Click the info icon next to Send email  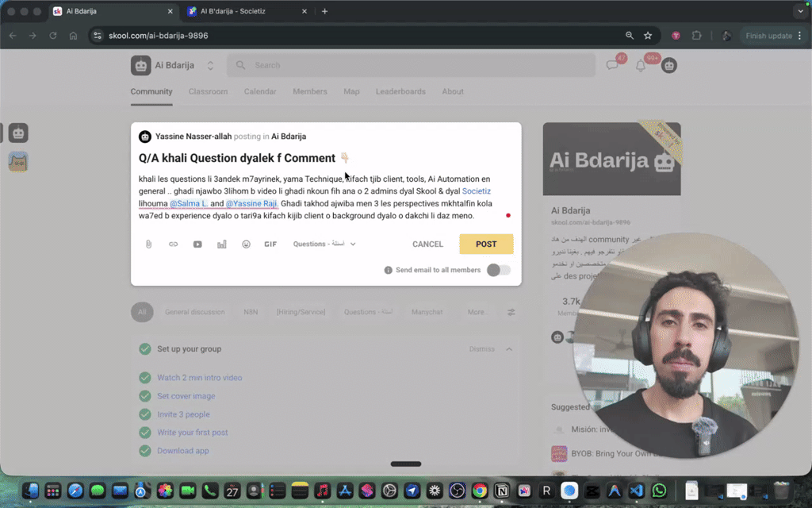(x=388, y=270)
